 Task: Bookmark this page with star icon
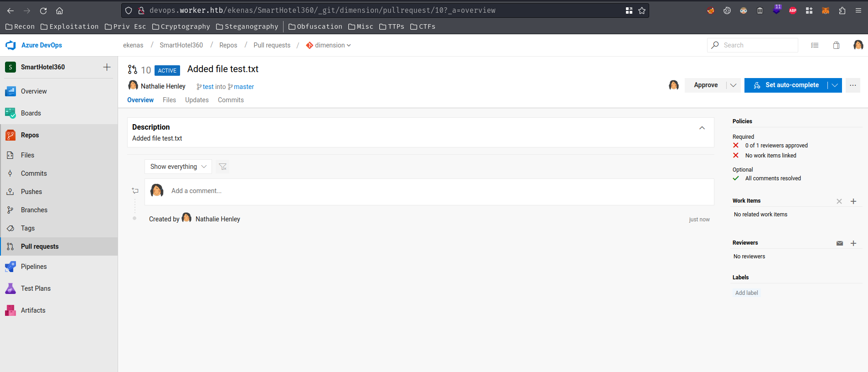[642, 10]
